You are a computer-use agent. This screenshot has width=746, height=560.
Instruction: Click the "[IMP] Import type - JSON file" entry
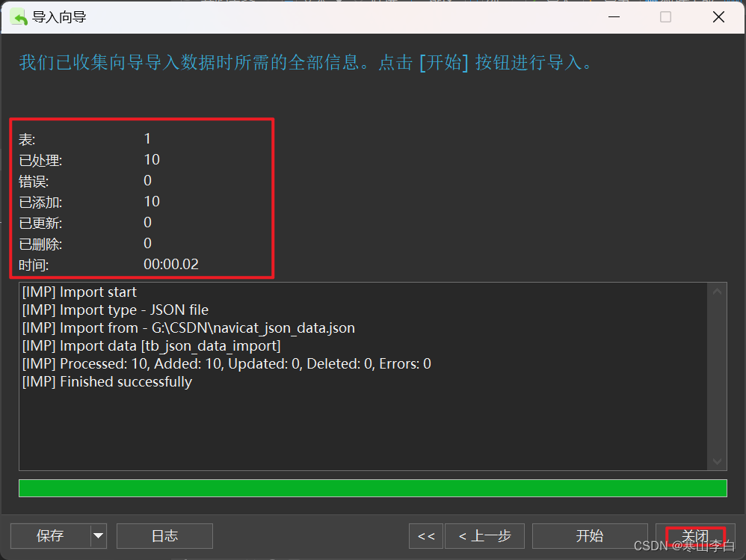(115, 310)
